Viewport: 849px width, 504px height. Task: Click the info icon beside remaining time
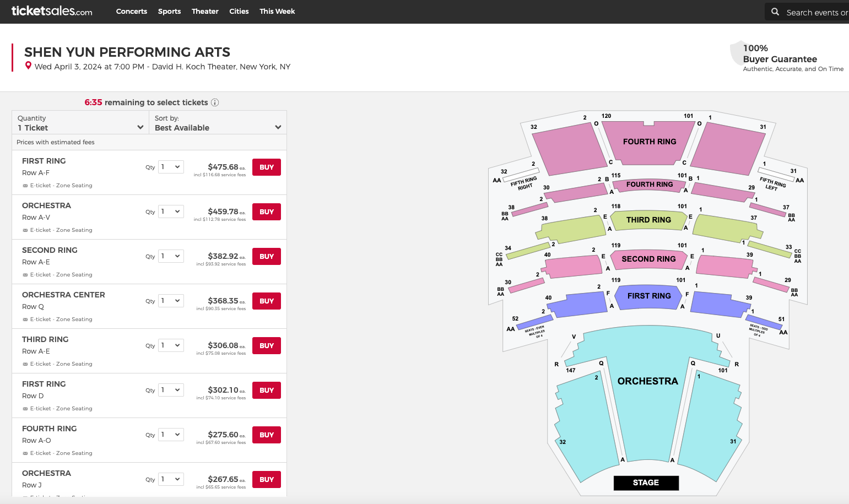215,102
